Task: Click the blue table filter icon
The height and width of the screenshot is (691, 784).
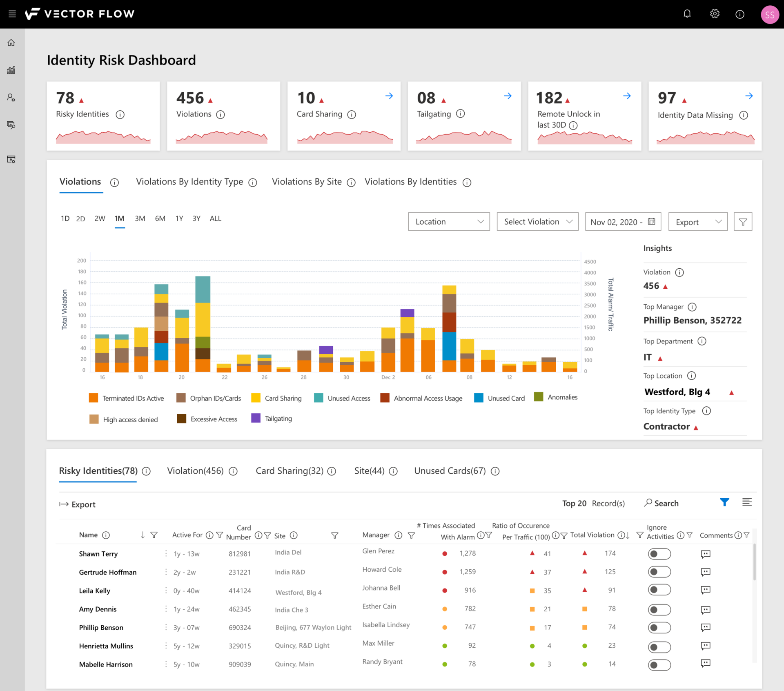Action: pos(724,502)
